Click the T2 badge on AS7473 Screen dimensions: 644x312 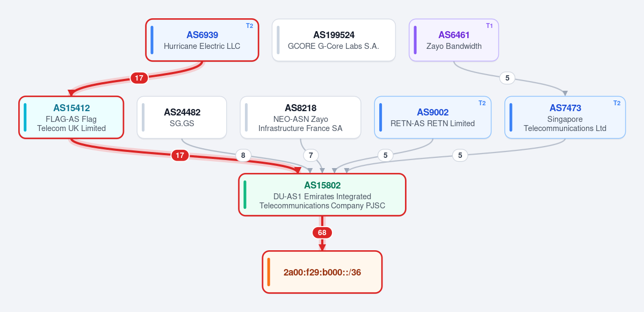(x=617, y=103)
